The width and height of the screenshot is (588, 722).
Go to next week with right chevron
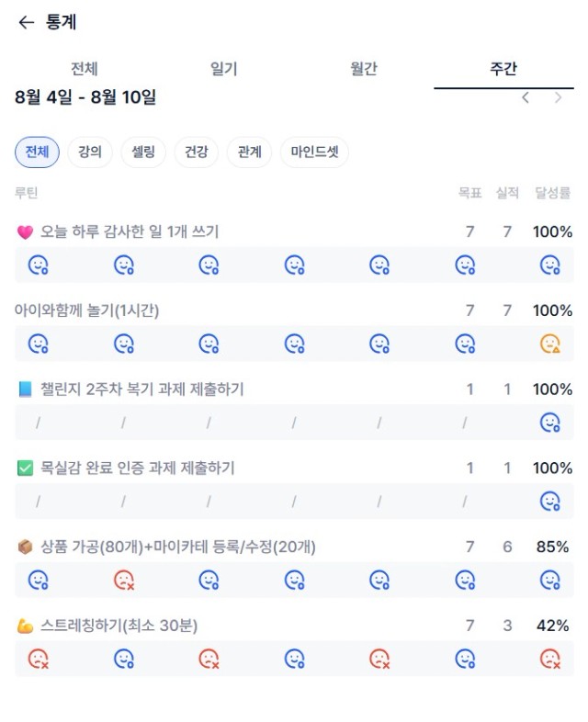tap(558, 97)
